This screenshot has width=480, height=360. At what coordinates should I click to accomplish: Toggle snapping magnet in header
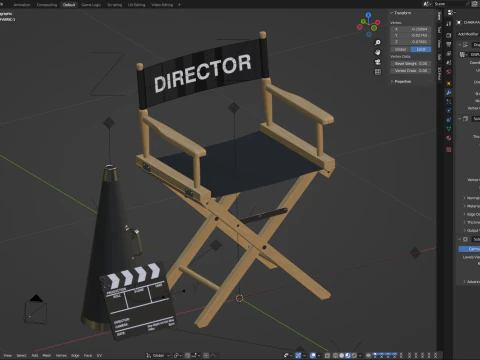(x=188, y=355)
